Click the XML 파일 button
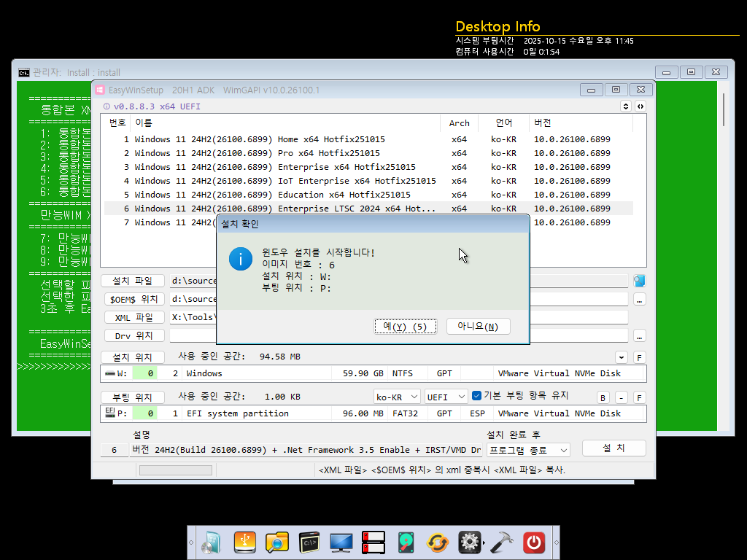Image resolution: width=747 pixels, height=560 pixels. 134,317
